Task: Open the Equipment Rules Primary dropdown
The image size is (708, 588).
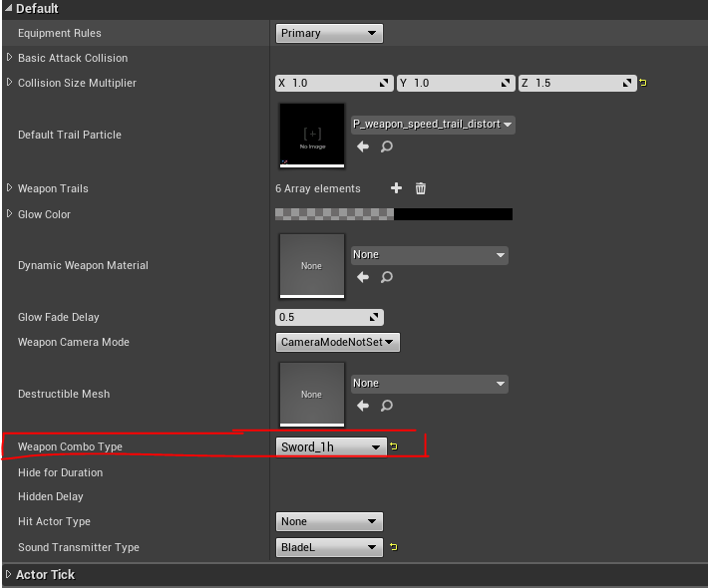Action: tap(329, 33)
